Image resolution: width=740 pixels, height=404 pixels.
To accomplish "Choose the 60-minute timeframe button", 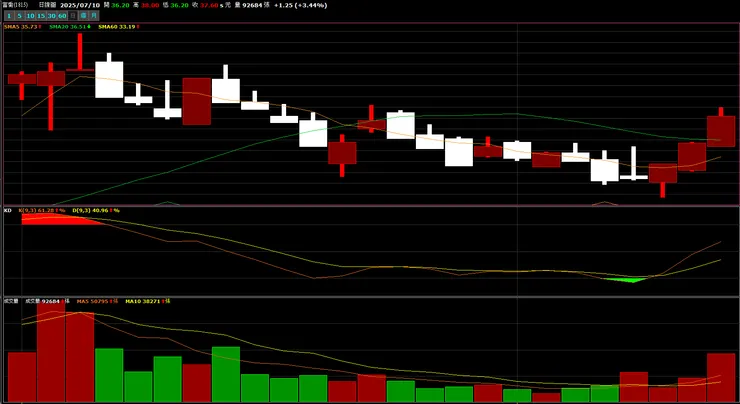I will [62, 16].
